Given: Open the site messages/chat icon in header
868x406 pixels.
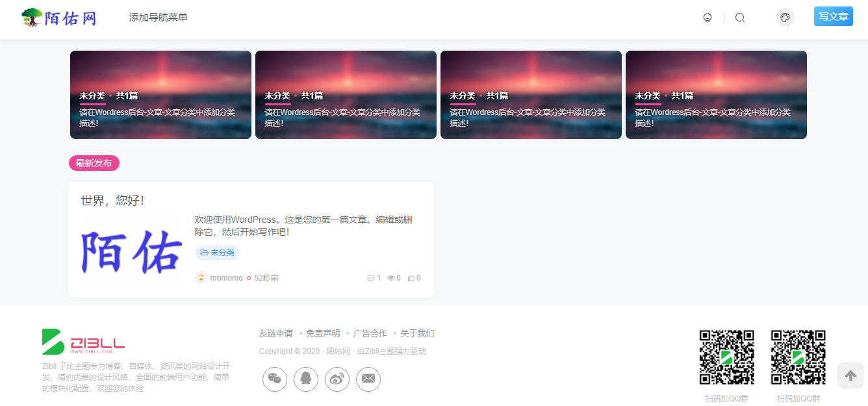Looking at the screenshot, I should coord(708,18).
